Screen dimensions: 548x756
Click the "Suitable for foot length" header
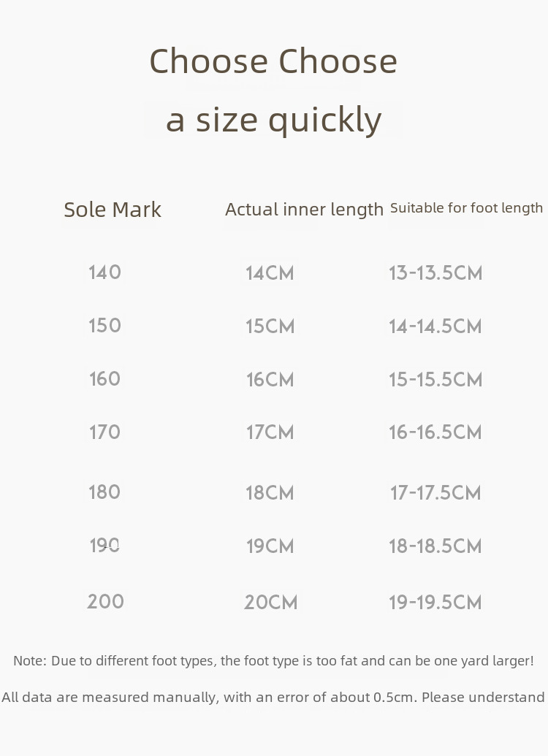466,208
